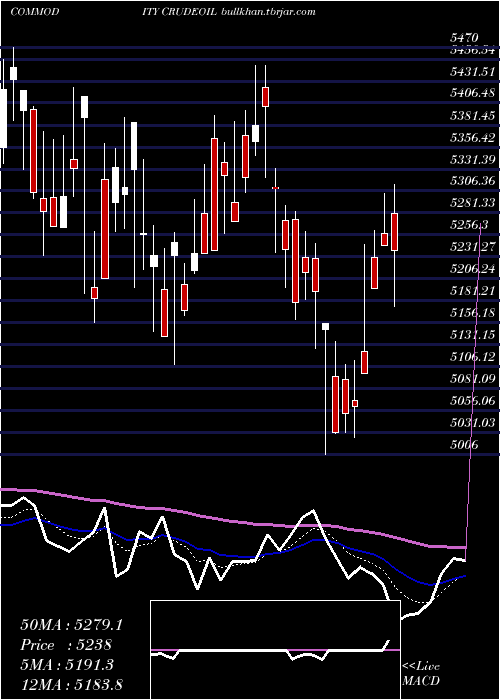
Task: Click the 5156.18 price axis label
Action: [473, 313]
